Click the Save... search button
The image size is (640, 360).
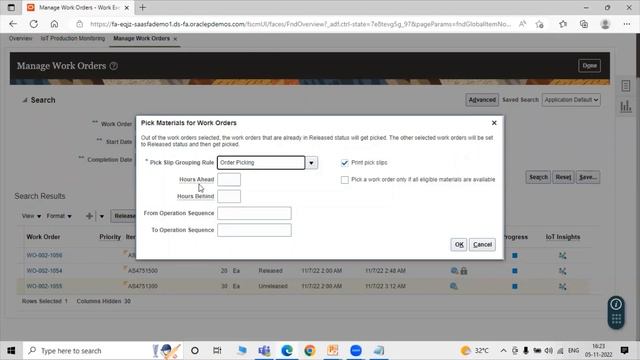click(587, 177)
